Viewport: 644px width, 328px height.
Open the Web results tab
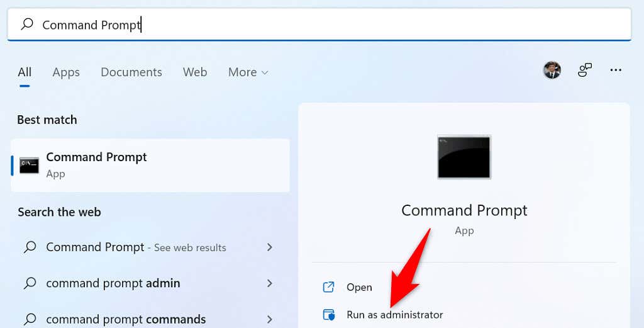pyautogui.click(x=195, y=72)
